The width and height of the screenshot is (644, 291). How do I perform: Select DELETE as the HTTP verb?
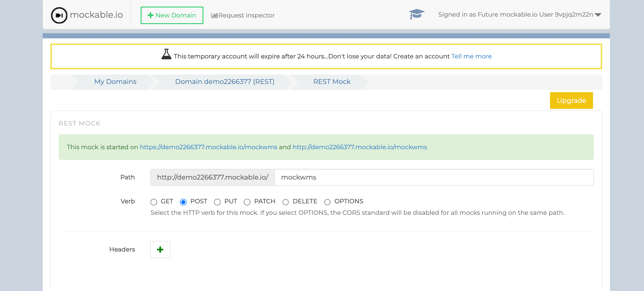[x=286, y=202]
